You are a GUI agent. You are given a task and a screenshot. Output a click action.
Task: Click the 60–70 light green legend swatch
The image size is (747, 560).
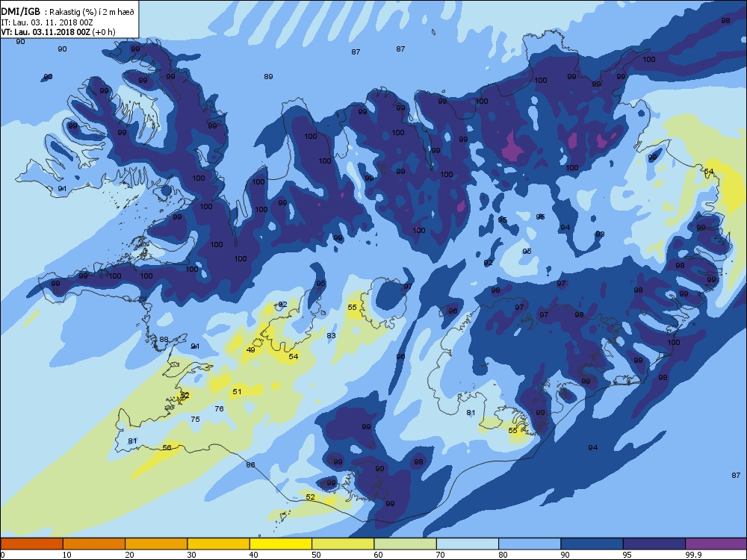(406, 544)
